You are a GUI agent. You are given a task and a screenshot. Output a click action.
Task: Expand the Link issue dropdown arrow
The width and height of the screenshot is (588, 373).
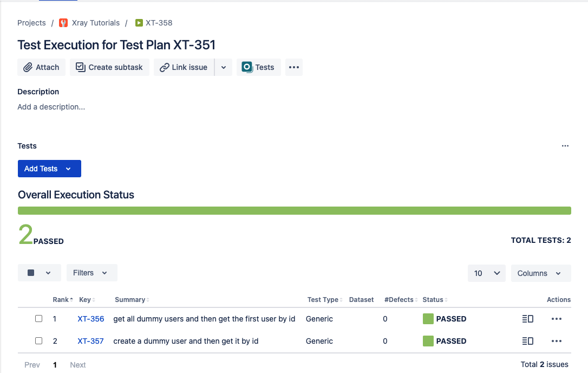224,67
